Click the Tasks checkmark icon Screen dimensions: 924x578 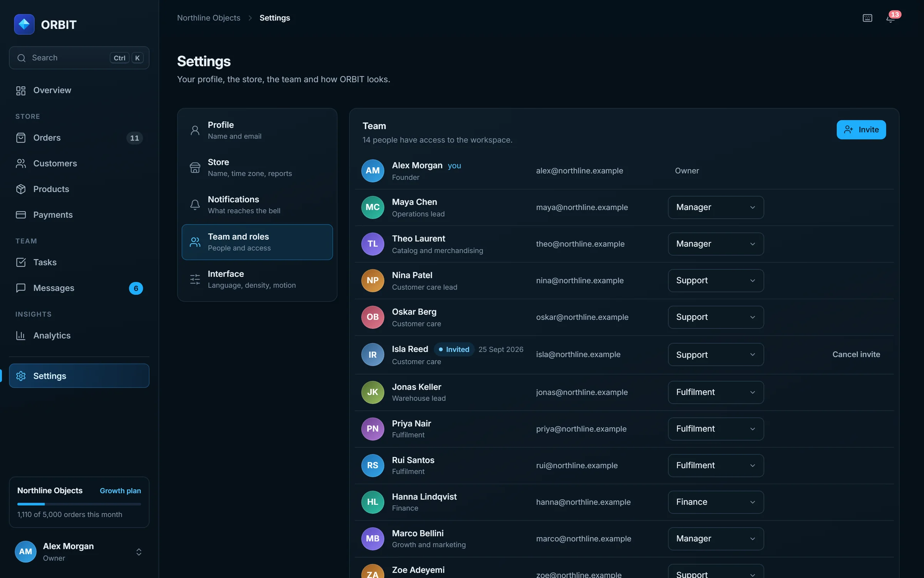pos(21,262)
